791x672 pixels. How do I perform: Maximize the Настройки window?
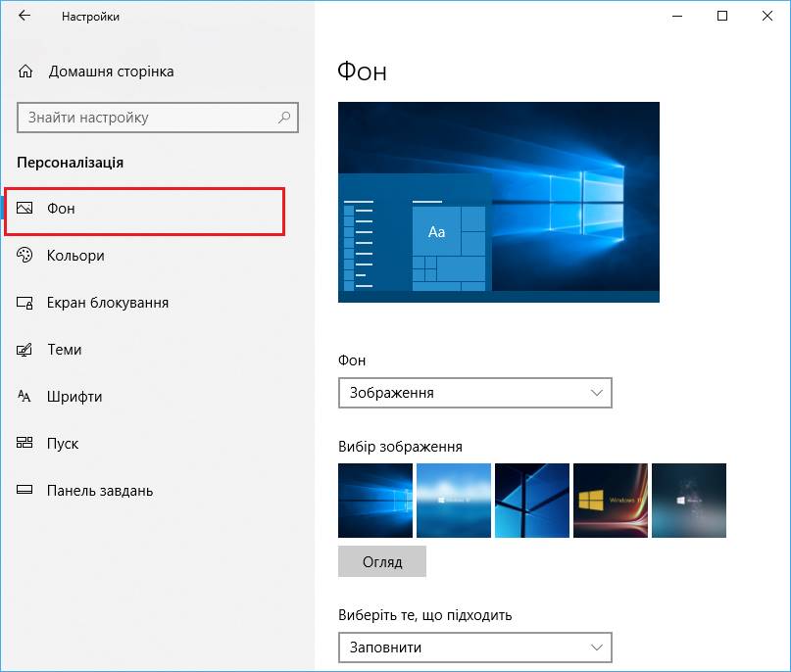pos(721,16)
